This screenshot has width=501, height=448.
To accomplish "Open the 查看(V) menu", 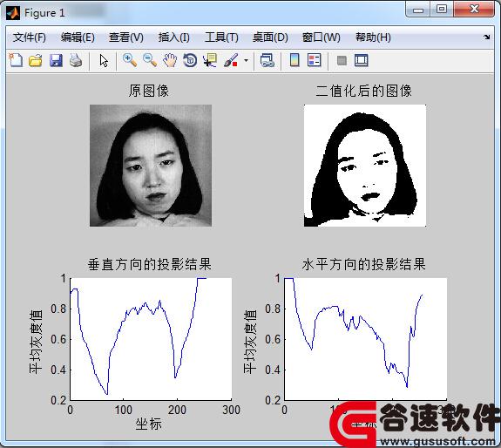I will (x=126, y=37).
